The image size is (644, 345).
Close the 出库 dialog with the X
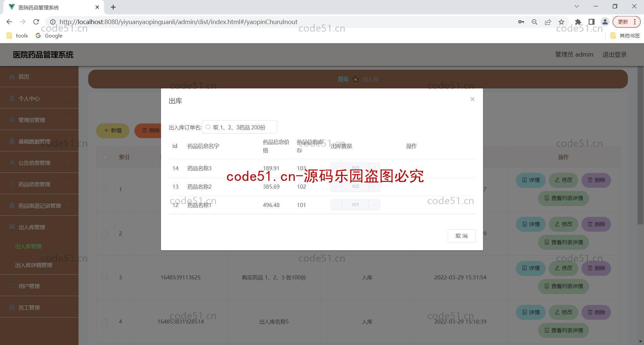pyautogui.click(x=472, y=99)
